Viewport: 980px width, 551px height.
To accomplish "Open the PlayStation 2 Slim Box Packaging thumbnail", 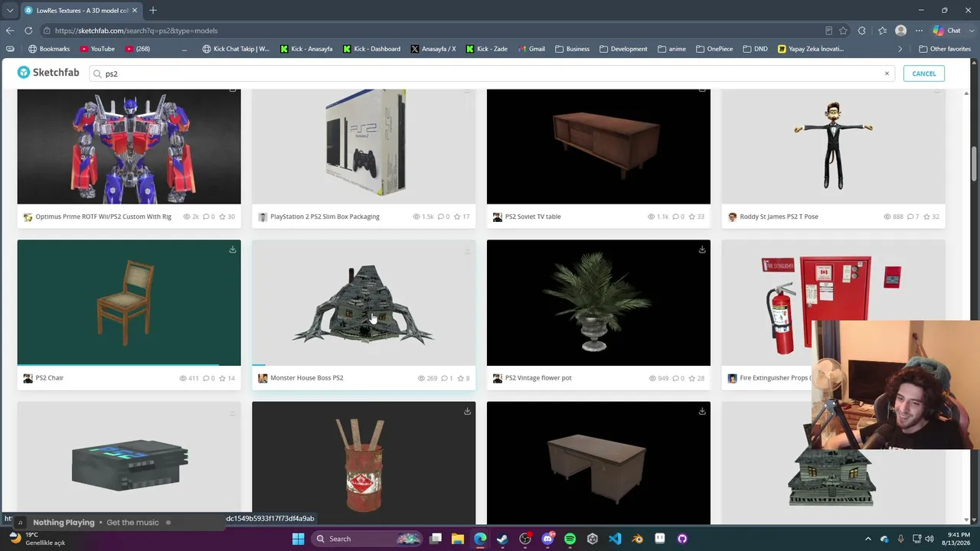I will [364, 146].
